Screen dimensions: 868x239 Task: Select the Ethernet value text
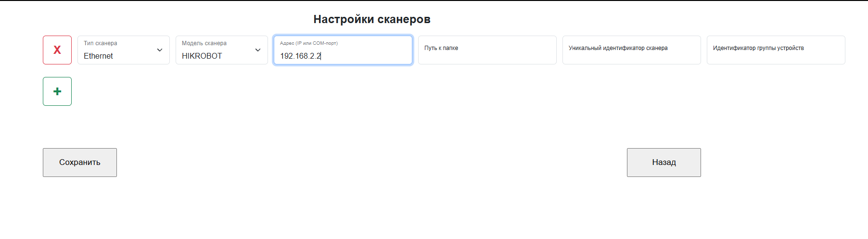pos(98,56)
